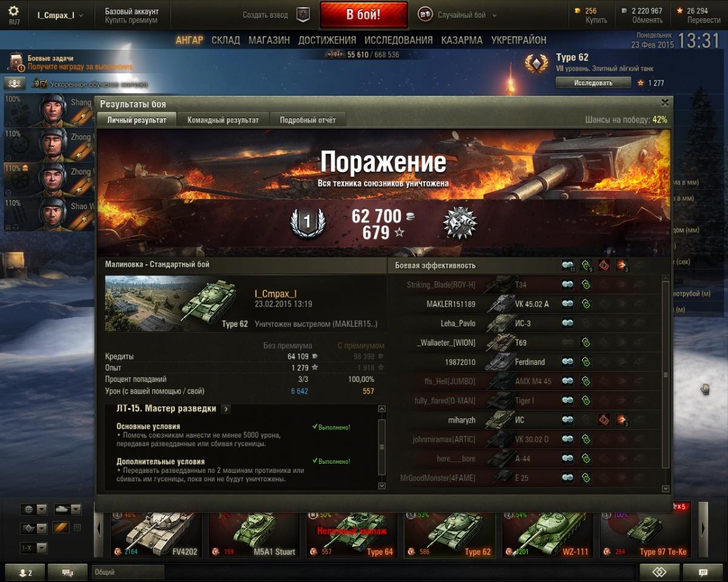Image resolution: width=728 pixels, height=582 pixels.
Task: Click the first class medal icon
Action: click(x=306, y=222)
